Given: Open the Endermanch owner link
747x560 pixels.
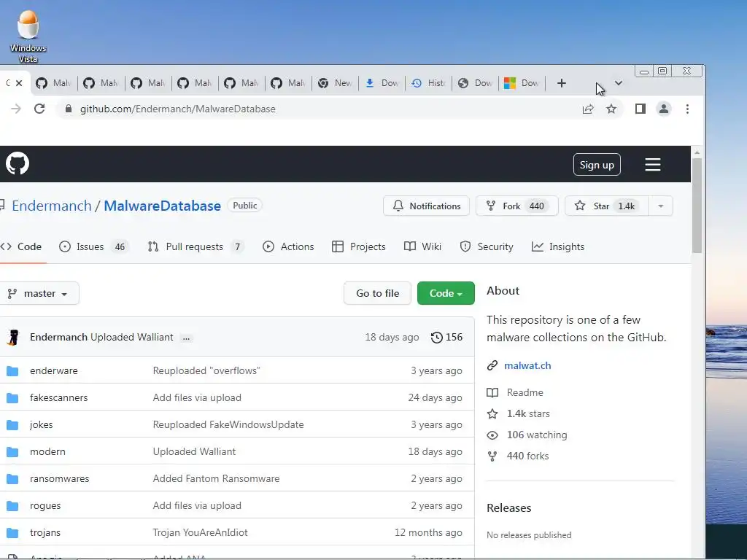Looking at the screenshot, I should pyautogui.click(x=52, y=206).
